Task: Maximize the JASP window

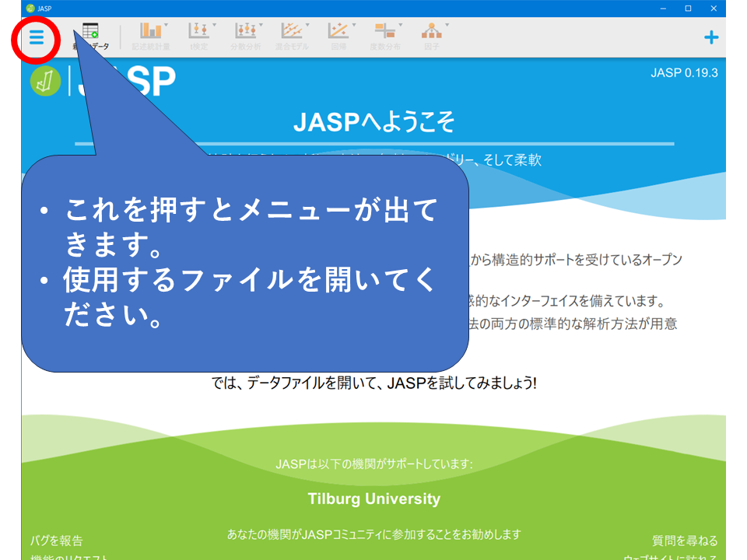Action: coord(689,8)
